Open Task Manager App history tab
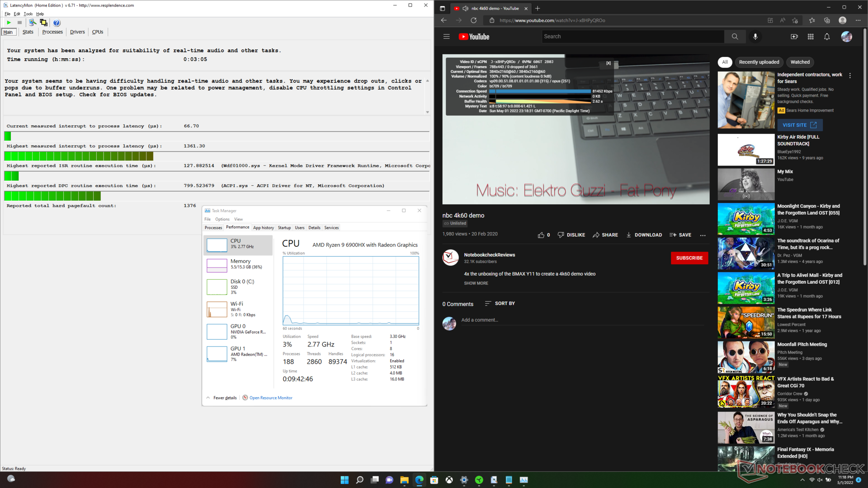The width and height of the screenshot is (868, 488). 264,228
